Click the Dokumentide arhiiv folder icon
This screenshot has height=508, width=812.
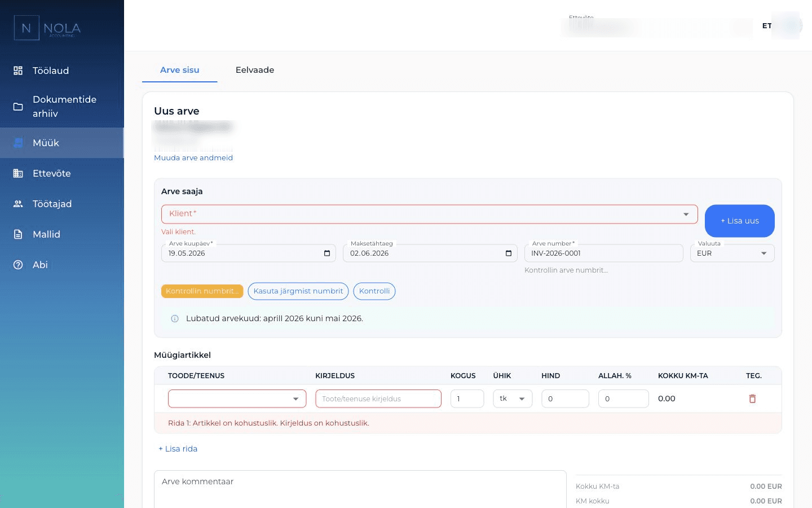(18, 106)
